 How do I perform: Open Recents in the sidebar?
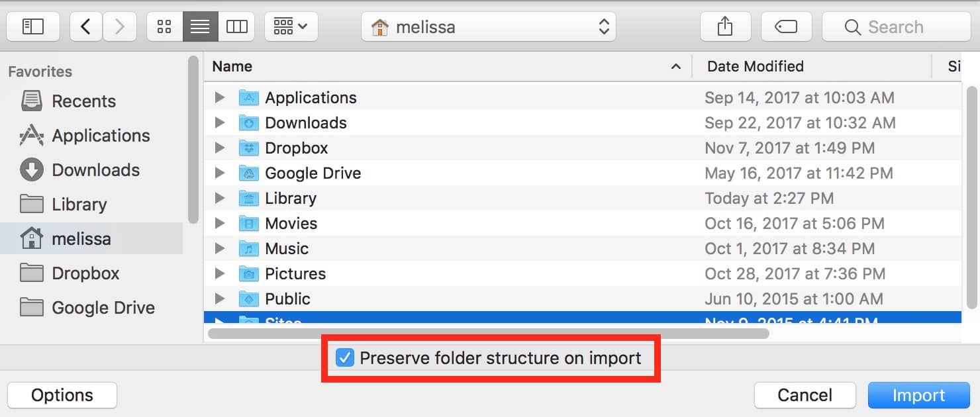[83, 101]
